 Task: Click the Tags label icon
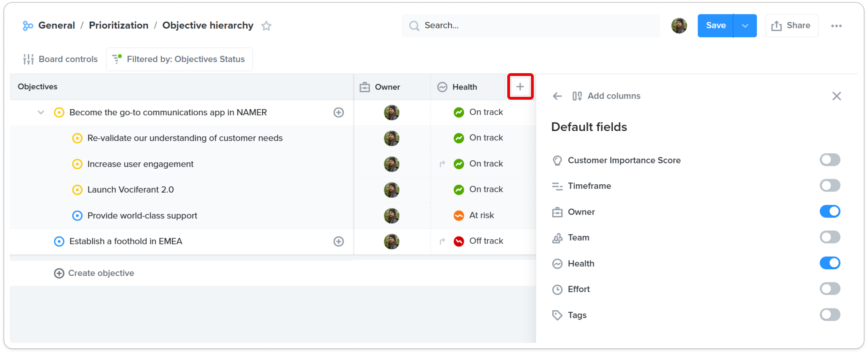(x=557, y=315)
